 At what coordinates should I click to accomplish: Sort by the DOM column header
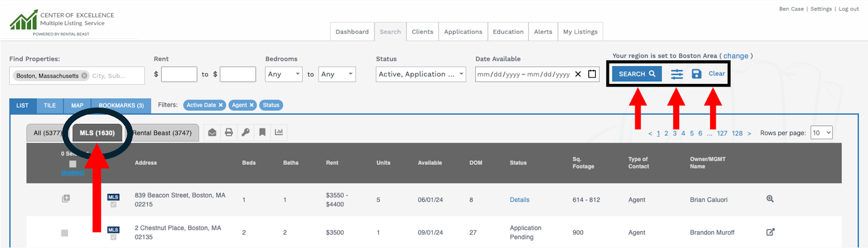476,162
